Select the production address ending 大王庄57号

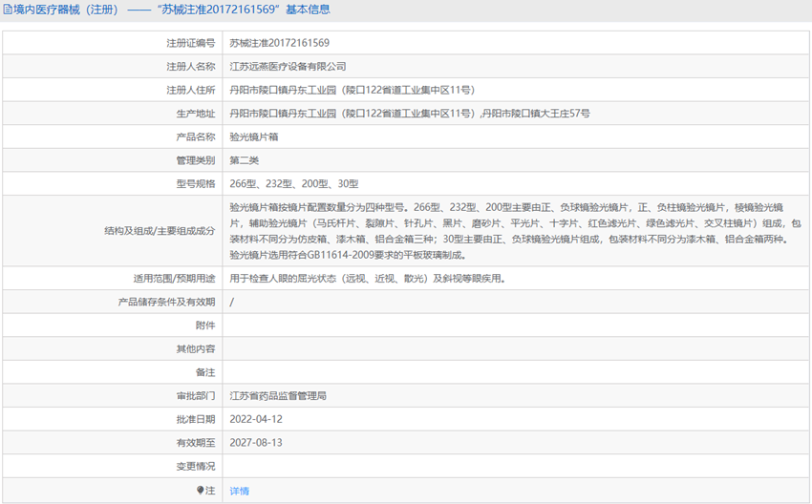click(410, 114)
